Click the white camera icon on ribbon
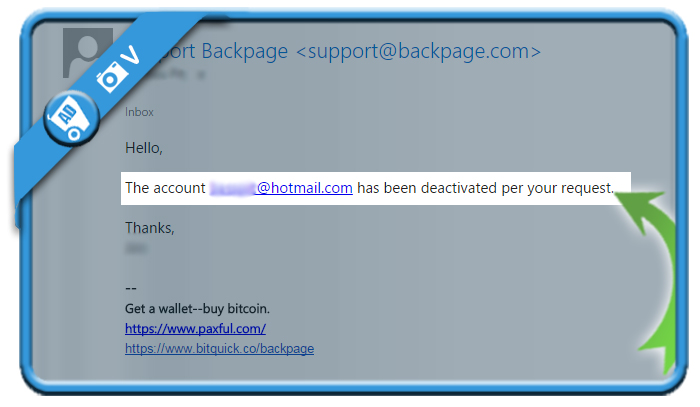 pos(109,76)
